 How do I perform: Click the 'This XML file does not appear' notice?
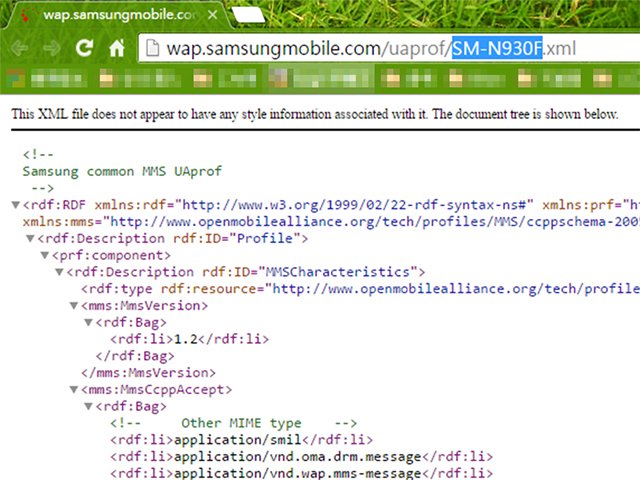click(314, 114)
